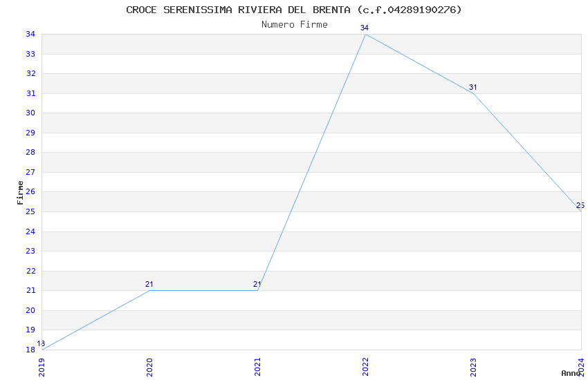Click the data point label 25 at 2024
Screen dimensions: 588x380
[580, 205]
